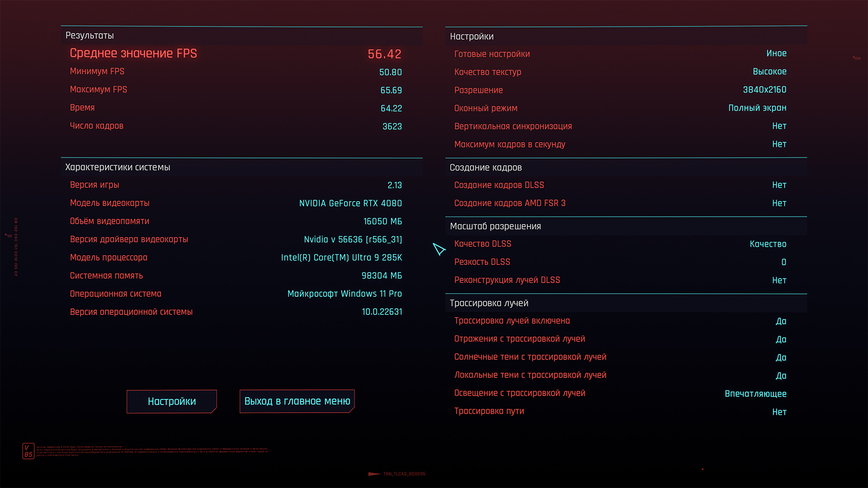The image size is (868, 488).
Task: Click the Качество DLSS value Качество
Action: coord(768,244)
